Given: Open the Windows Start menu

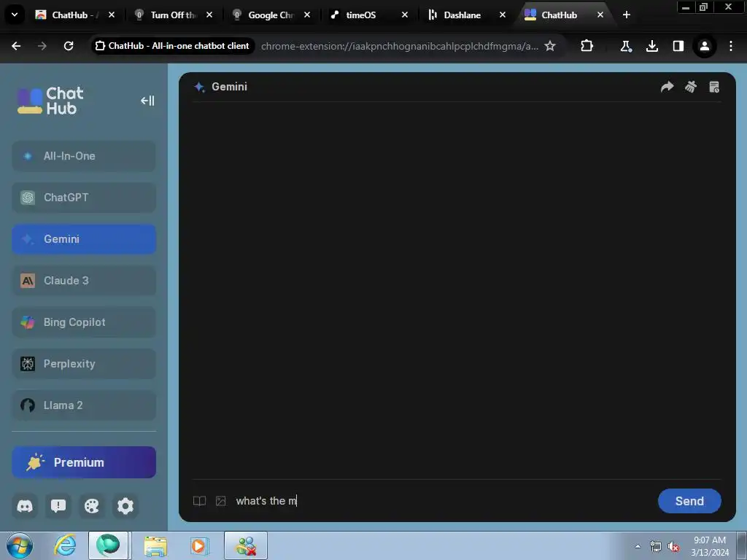Looking at the screenshot, I should (20, 545).
